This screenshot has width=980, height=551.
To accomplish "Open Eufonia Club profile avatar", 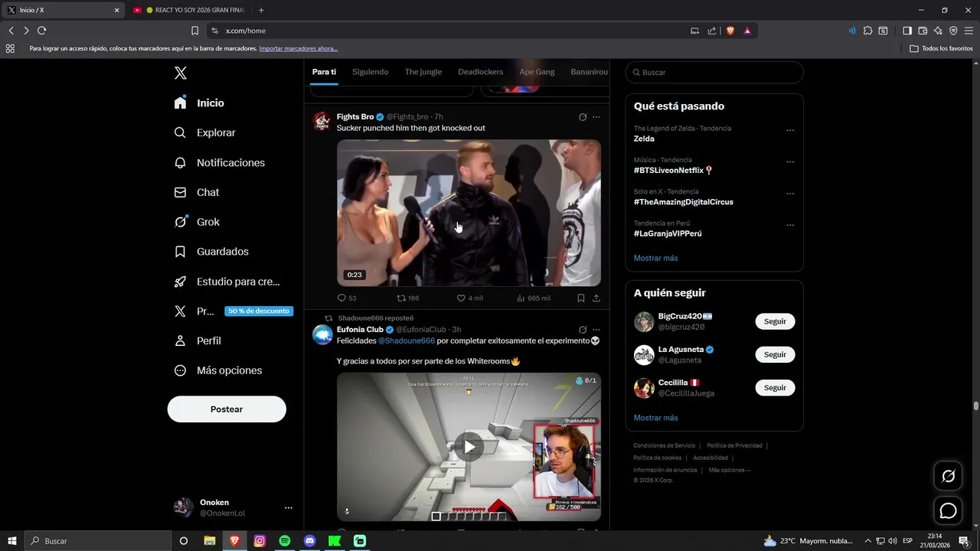I will point(322,334).
